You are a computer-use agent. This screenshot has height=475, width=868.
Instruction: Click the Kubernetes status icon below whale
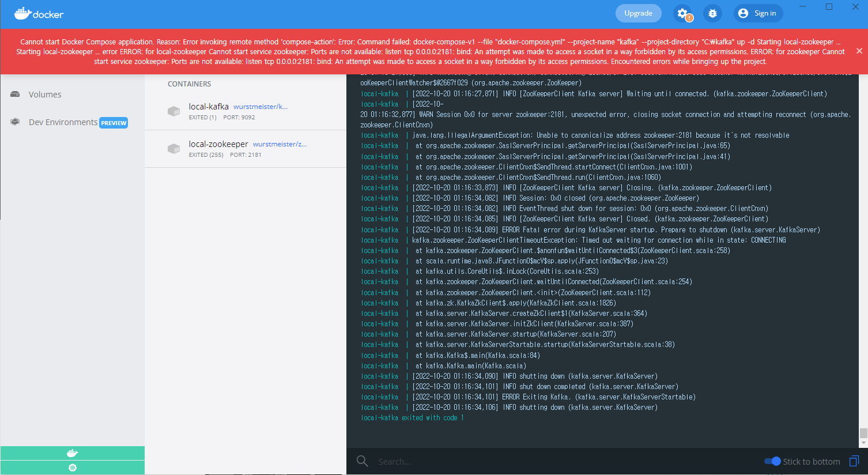(x=73, y=468)
